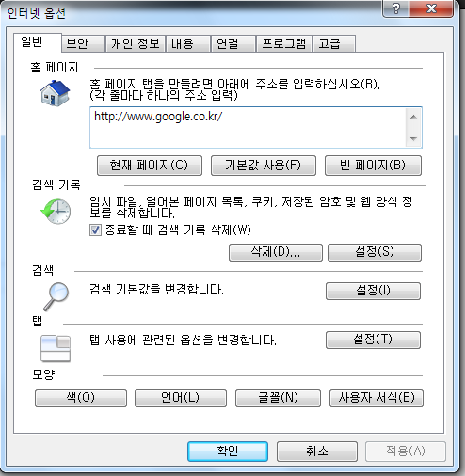Screen dimensions: 465x476
Task: Confirm with the 확인 button
Action: 228,452
